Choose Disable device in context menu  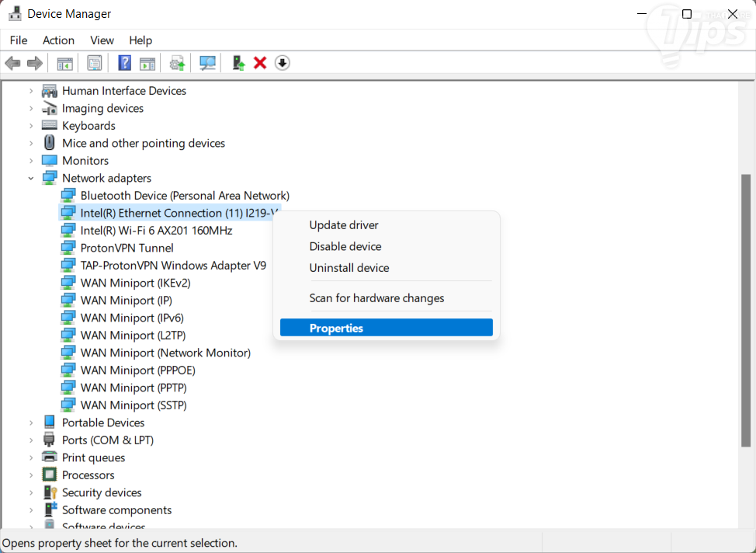tap(387, 246)
